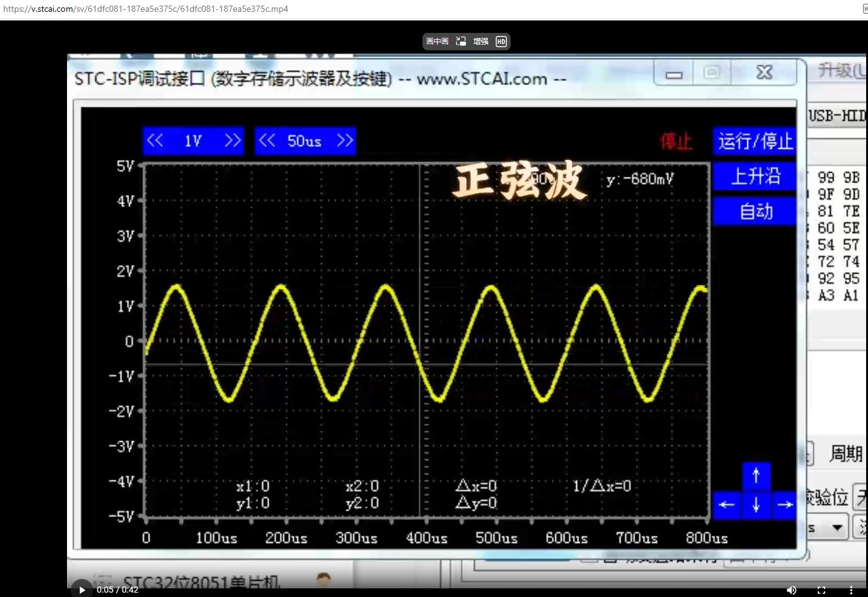Viewport: 868px width, 597px height.
Task: Close the STC-ISP oscilloscope window
Action: pos(764,73)
